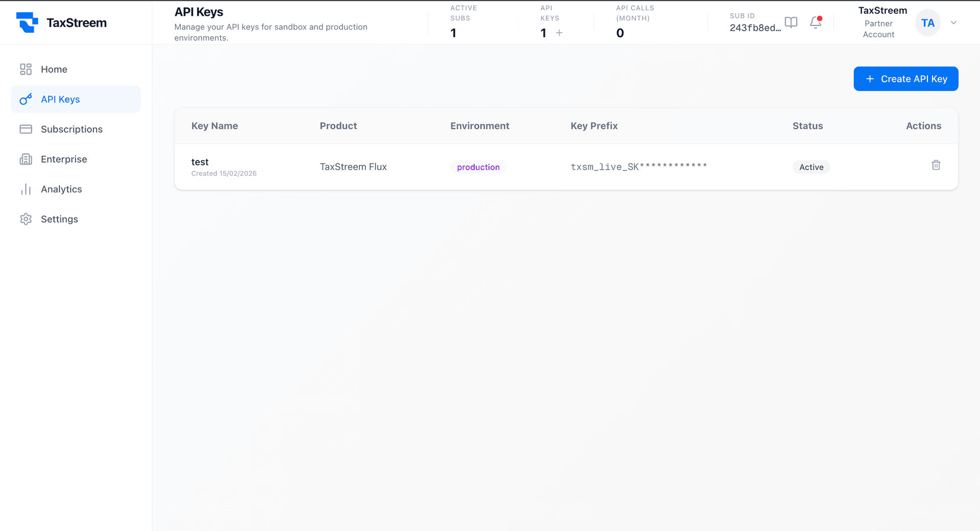
Task: Click the key icon next to API Keys
Action: [26, 99]
